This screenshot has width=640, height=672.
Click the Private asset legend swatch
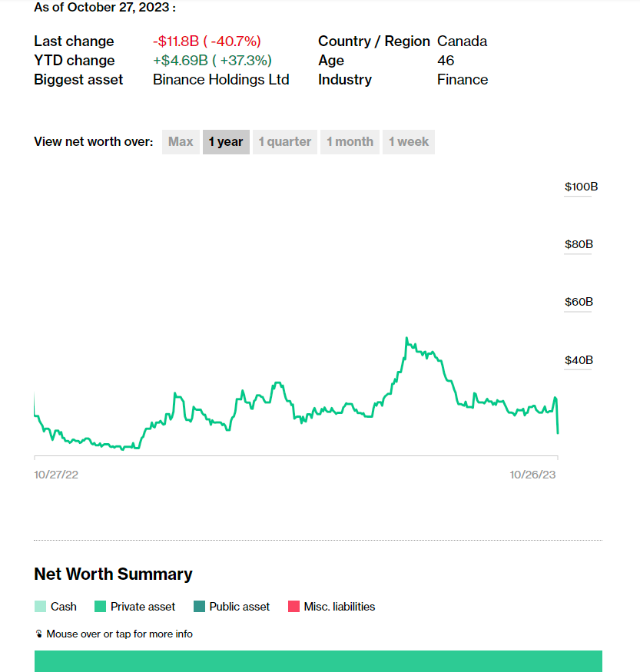point(100,607)
